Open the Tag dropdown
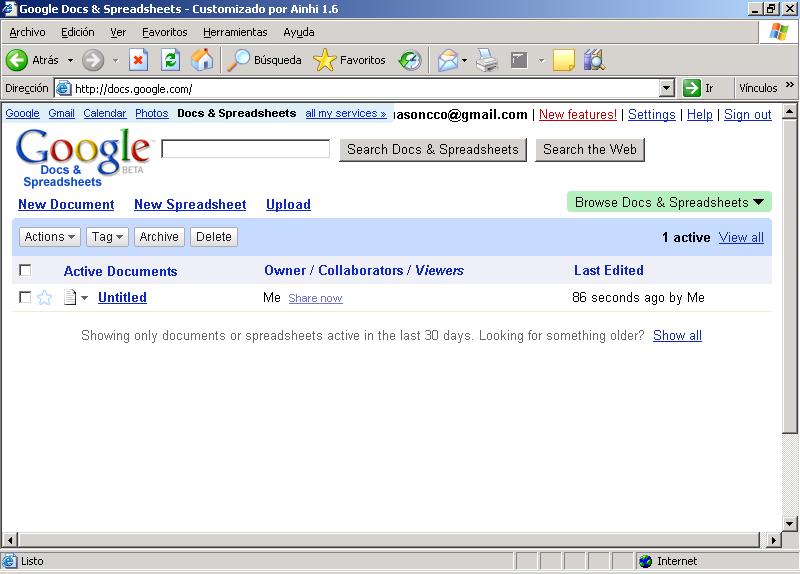Screen dimensions: 800x574 click(x=107, y=237)
